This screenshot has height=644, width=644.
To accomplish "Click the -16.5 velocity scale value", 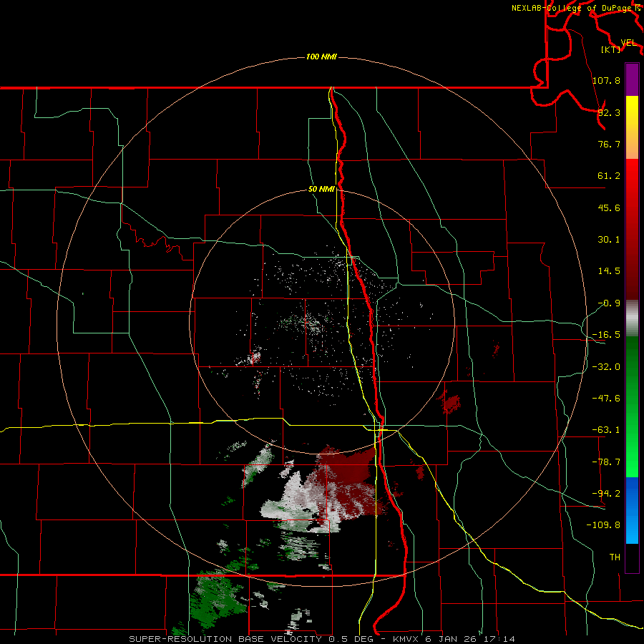I will 606,334.
